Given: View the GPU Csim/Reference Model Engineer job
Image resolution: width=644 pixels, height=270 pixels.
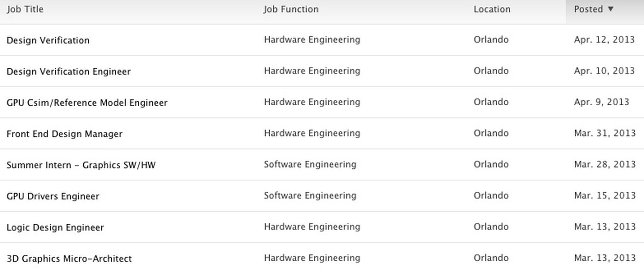Looking at the screenshot, I should (x=87, y=102).
